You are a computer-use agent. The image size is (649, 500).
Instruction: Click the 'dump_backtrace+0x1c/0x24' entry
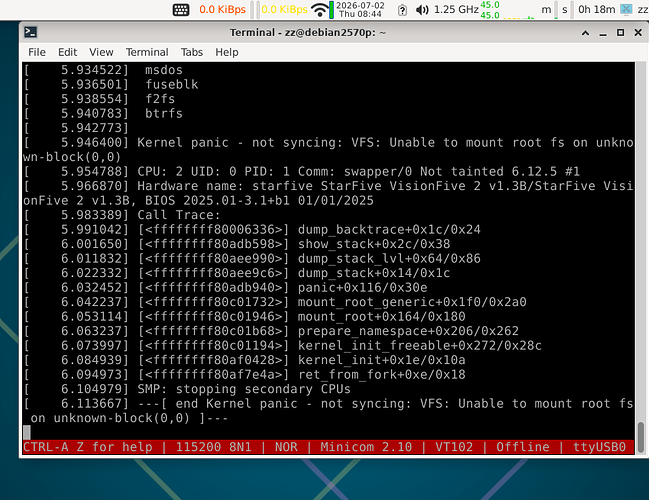point(389,230)
